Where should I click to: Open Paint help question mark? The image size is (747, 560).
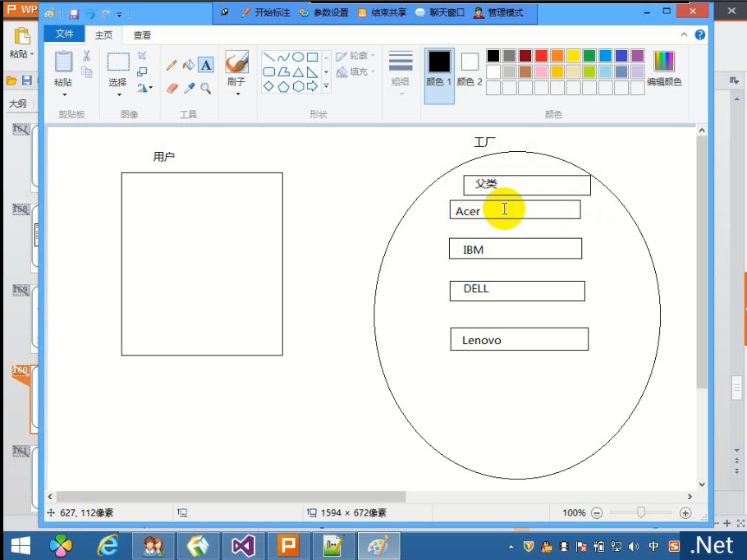point(700,34)
